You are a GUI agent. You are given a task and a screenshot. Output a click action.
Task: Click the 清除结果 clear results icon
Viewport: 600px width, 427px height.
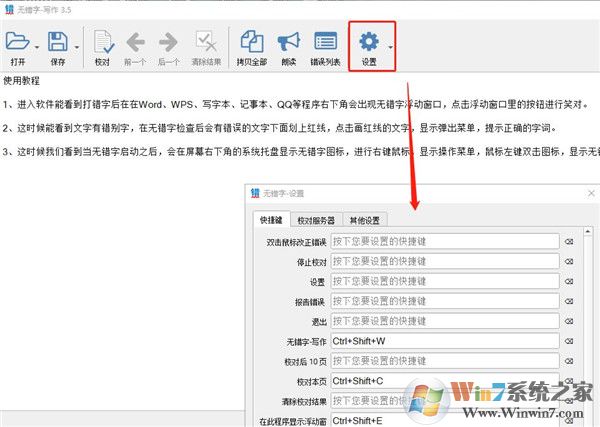coord(206,41)
